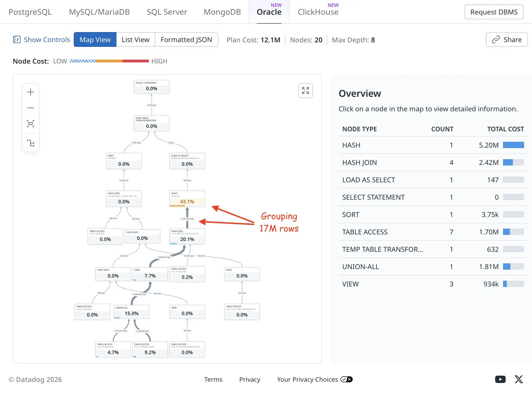
Task: Click the Show Controls panel icon
Action: click(17, 39)
